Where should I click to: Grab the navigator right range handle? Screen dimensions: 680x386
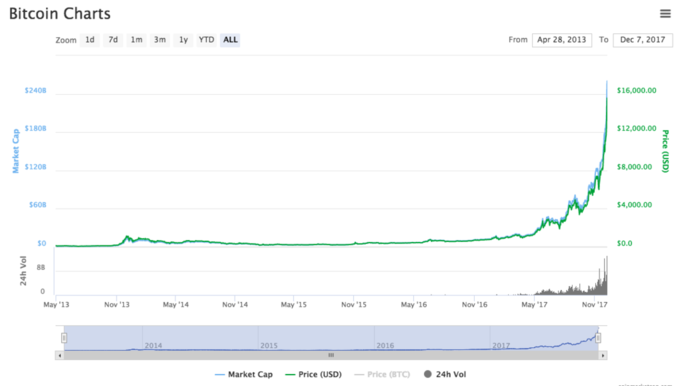point(598,337)
